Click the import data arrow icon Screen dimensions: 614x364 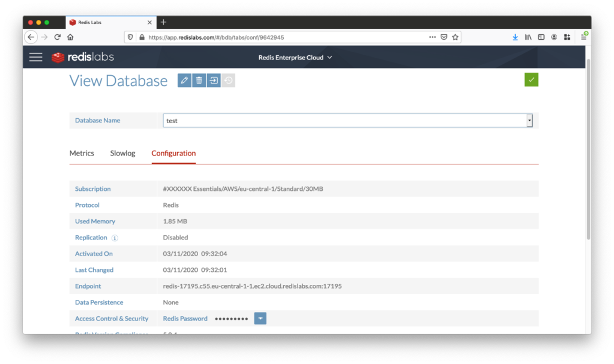[x=213, y=80]
